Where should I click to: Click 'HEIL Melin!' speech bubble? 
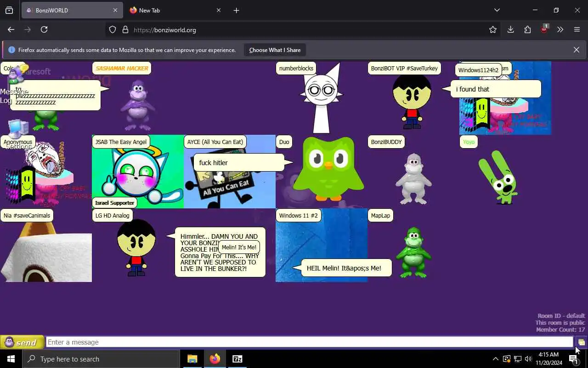346,268
